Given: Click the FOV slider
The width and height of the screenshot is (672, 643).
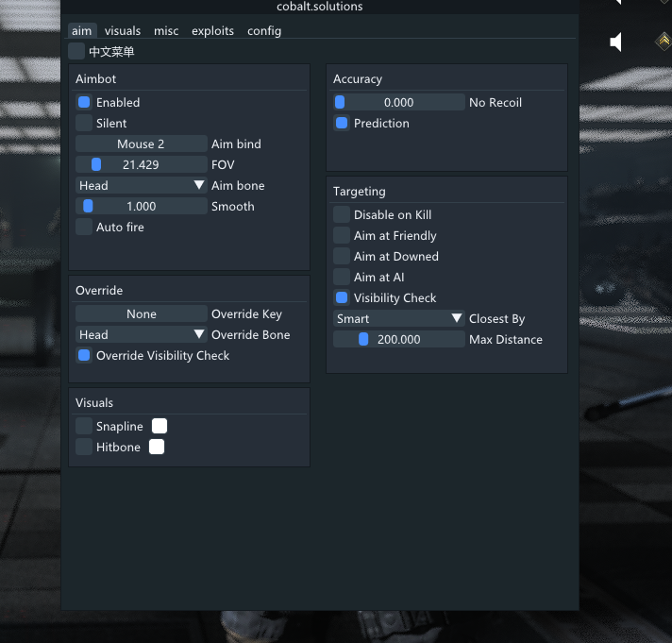Looking at the screenshot, I should point(141,164).
